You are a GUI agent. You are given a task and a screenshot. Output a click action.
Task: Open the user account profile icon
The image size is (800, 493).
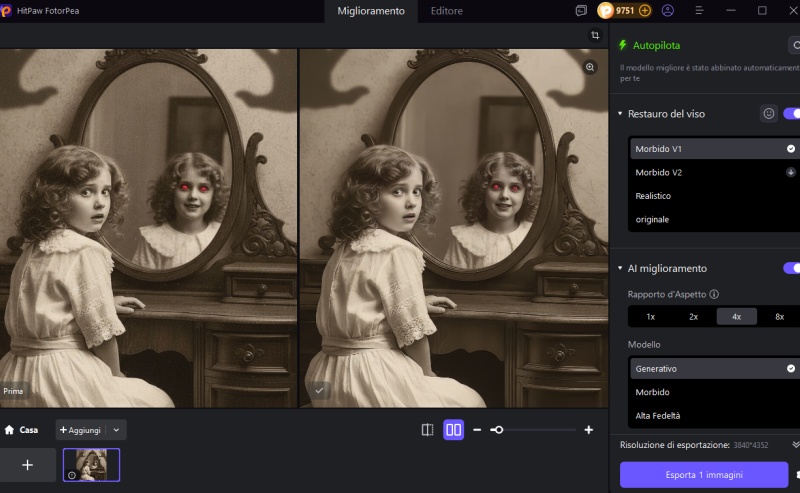point(668,11)
